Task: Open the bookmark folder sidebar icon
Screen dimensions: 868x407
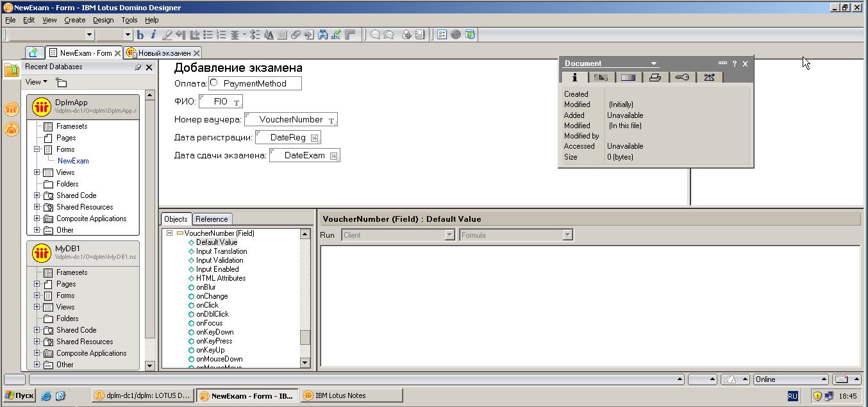Action: click(x=12, y=70)
